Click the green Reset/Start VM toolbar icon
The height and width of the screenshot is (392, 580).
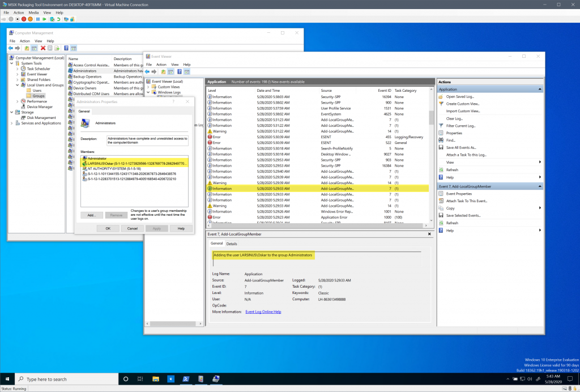[x=44, y=19]
